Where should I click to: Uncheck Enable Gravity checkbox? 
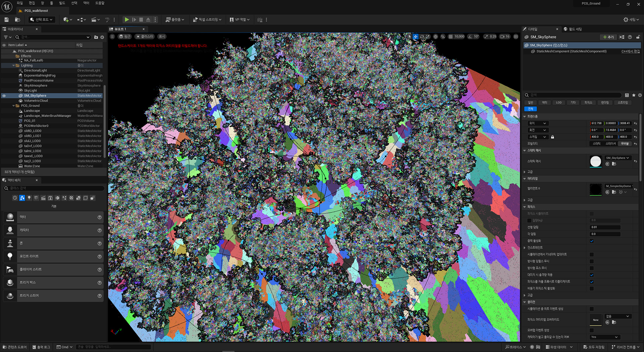592,241
